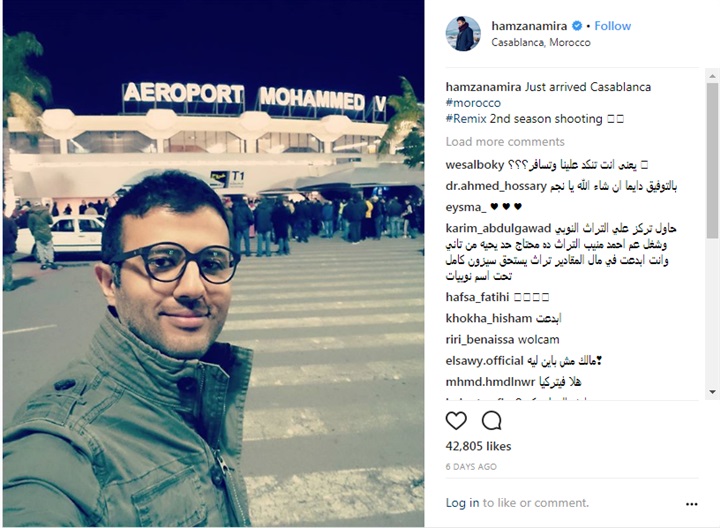The image size is (720, 528).
Task: Open the Casablanca, Morocco location
Action: point(540,42)
